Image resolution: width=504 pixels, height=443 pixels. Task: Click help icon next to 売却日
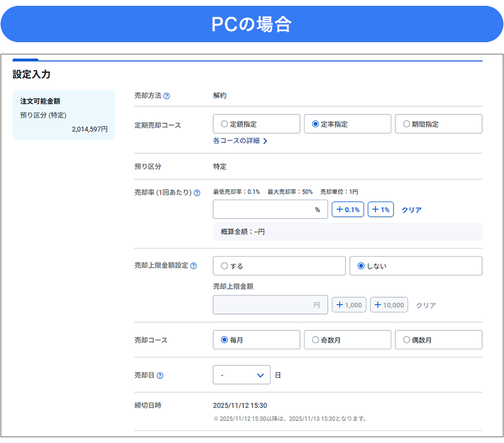(x=160, y=375)
